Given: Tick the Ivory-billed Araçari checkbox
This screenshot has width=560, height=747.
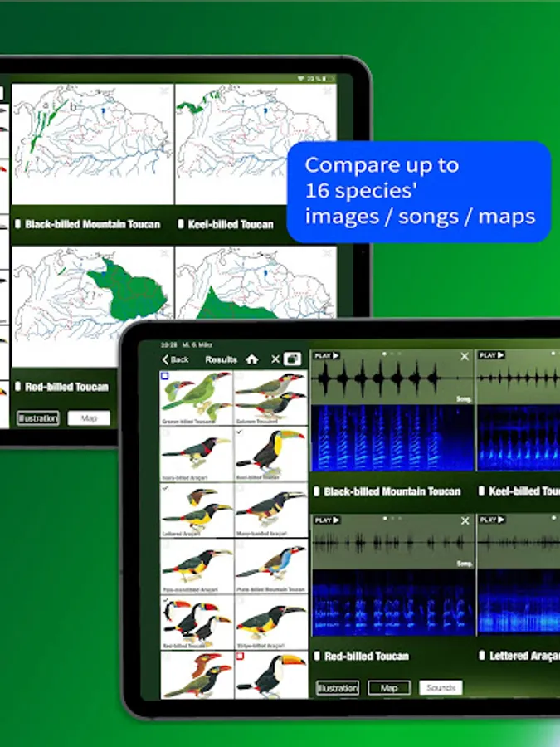Looking at the screenshot, I should point(165,432).
